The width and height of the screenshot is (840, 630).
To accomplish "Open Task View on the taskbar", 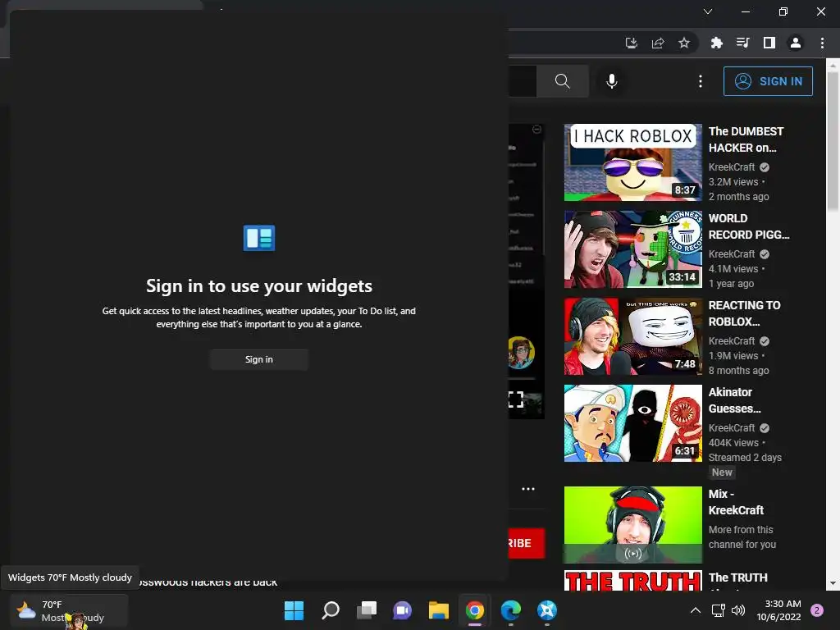I will (x=367, y=610).
